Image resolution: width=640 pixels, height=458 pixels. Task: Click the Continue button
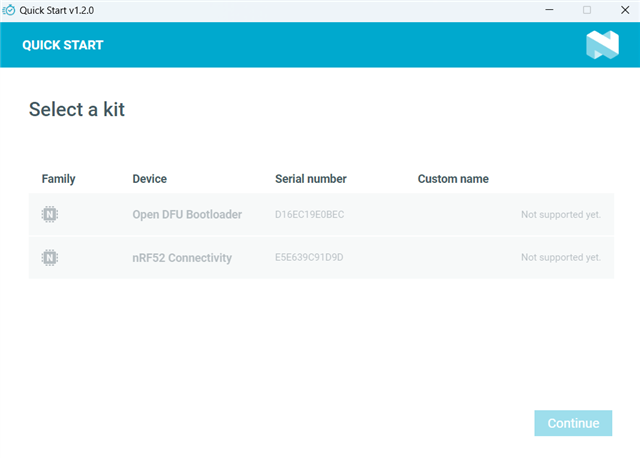(x=573, y=423)
